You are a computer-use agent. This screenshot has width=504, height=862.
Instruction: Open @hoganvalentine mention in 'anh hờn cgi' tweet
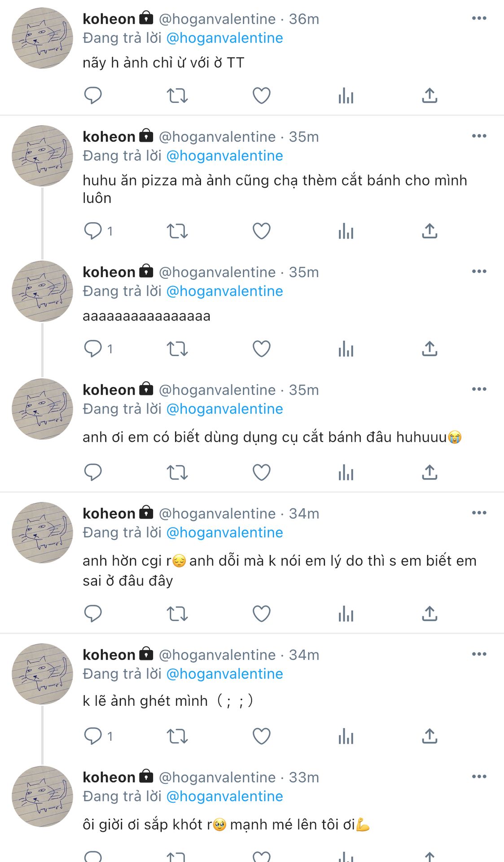[x=224, y=532]
